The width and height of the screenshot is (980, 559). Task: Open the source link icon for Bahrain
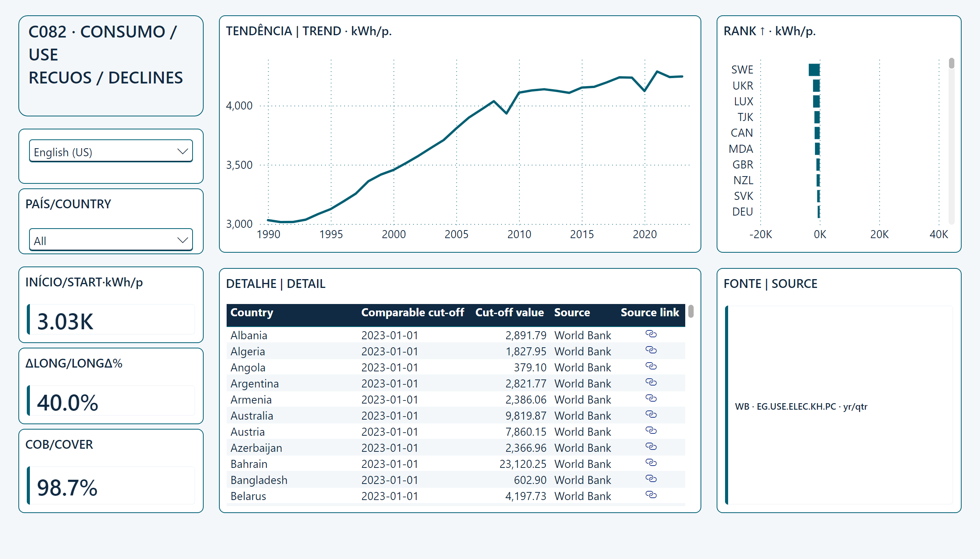[x=651, y=463]
